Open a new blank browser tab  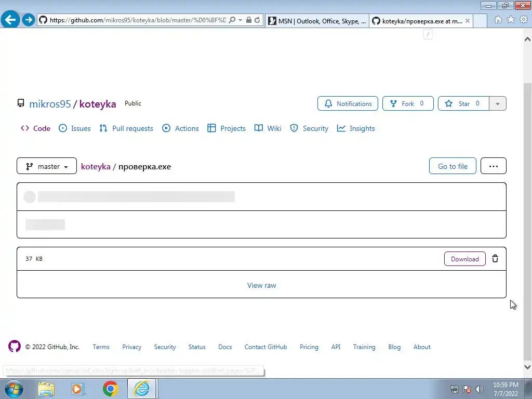pos(480,21)
